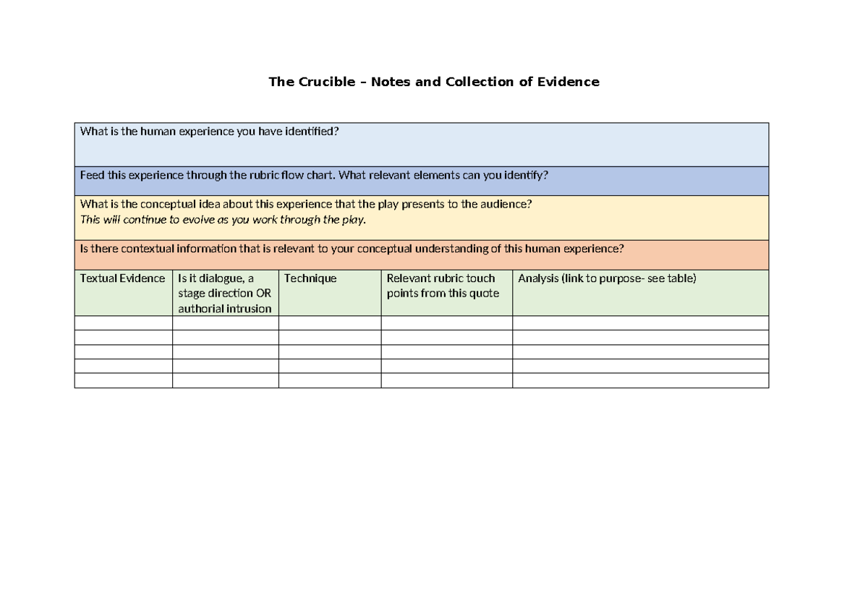Click the last empty Analysis cell
Screen dimensions: 868x614
(639, 382)
